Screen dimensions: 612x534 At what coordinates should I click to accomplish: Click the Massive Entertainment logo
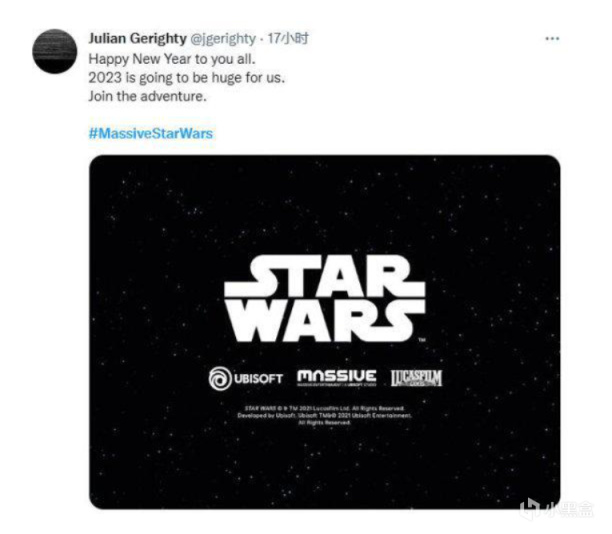337,377
